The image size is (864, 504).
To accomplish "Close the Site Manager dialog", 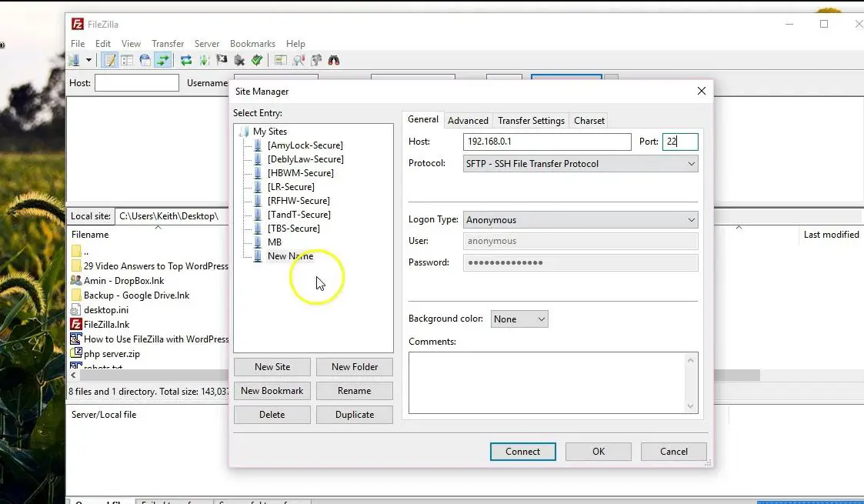I will pyautogui.click(x=702, y=91).
